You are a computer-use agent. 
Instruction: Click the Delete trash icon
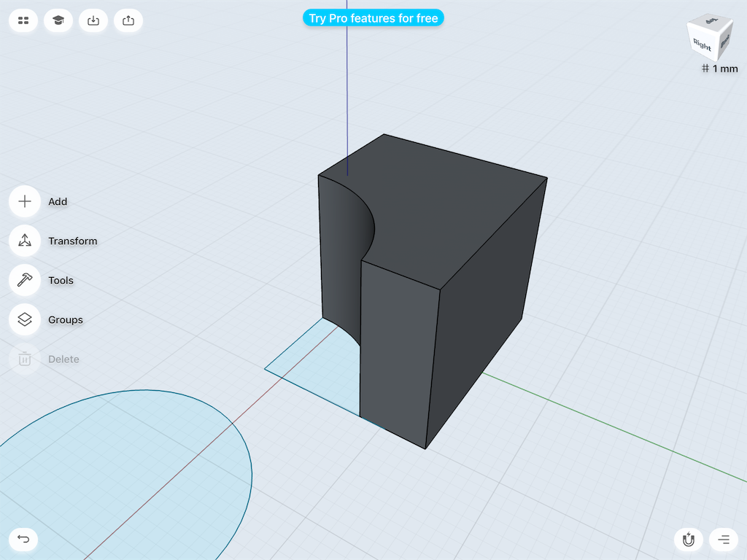click(x=25, y=359)
